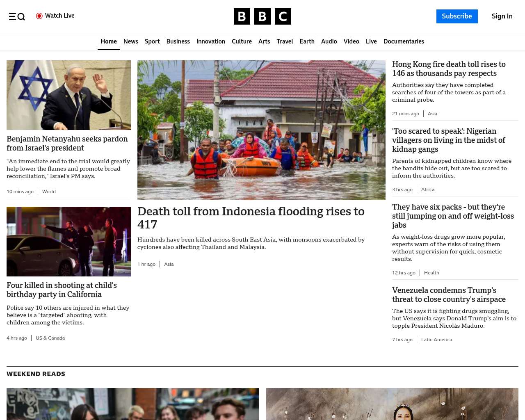Open the Sport section
525x420 pixels.
(152, 41)
